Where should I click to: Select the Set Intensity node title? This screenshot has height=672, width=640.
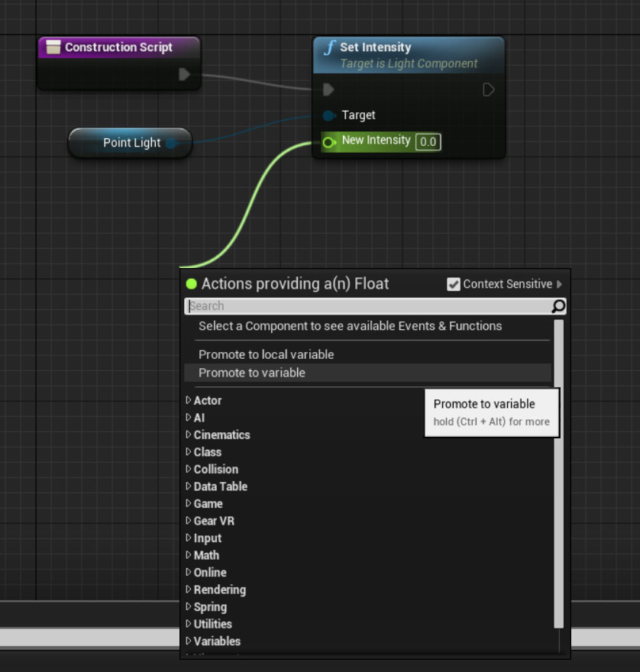(376, 47)
